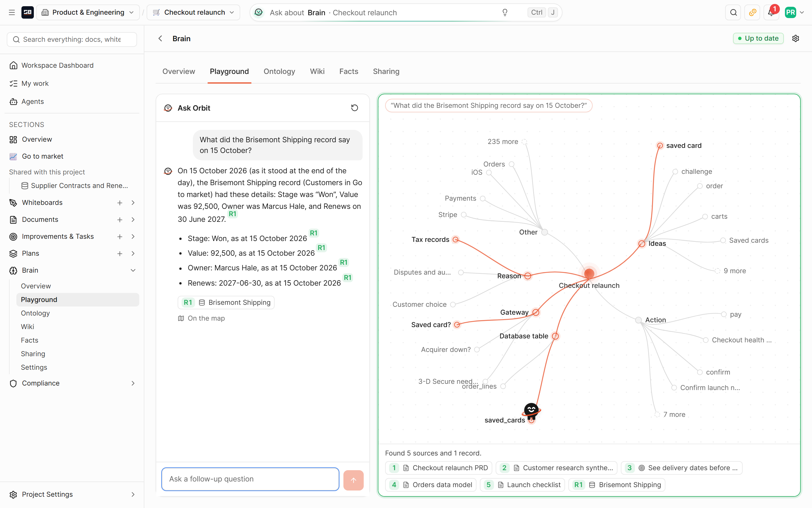The image size is (812, 508).
Task: Go back with the left arrow
Action: (160, 39)
